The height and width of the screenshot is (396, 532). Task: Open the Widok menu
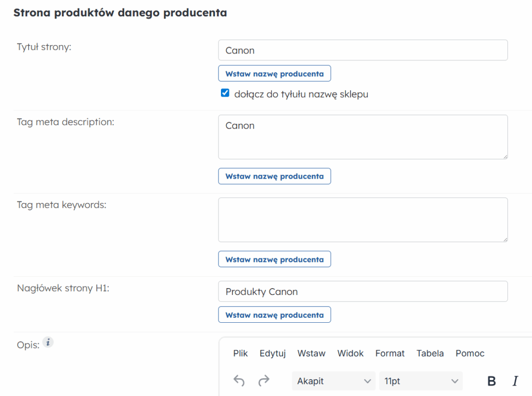(x=350, y=353)
